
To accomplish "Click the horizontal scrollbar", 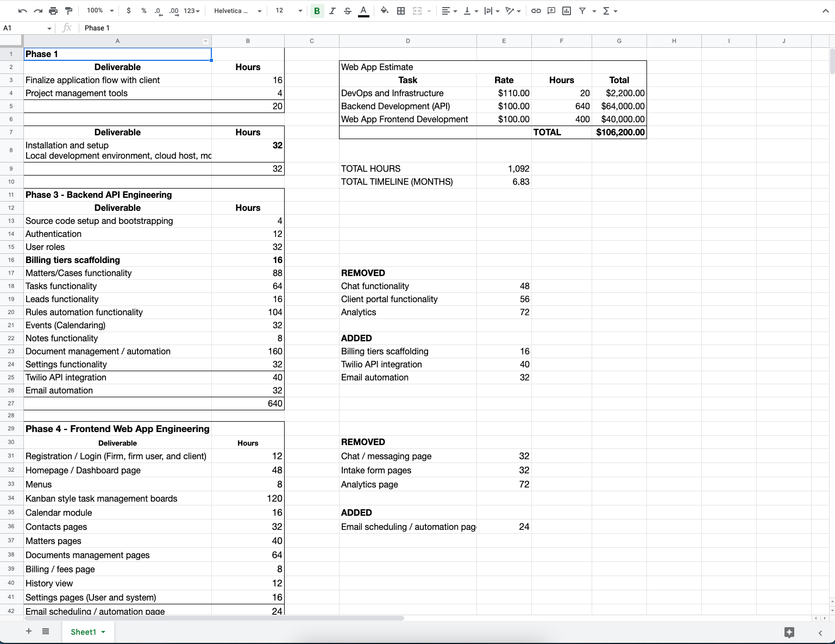I will [x=215, y=618].
